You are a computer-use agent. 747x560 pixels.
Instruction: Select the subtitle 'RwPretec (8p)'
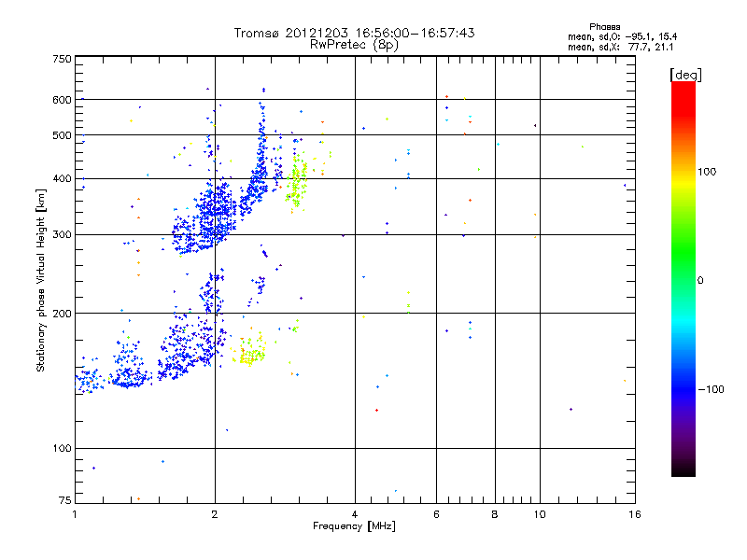coord(354,45)
